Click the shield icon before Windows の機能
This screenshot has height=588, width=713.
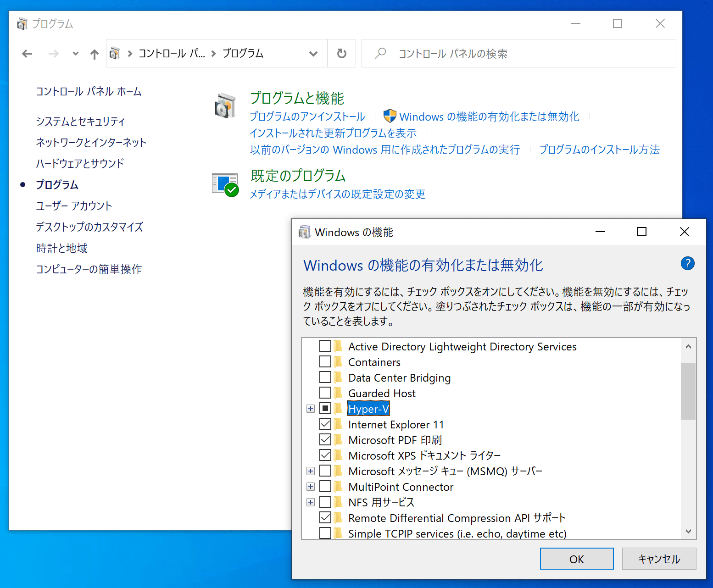tap(390, 116)
